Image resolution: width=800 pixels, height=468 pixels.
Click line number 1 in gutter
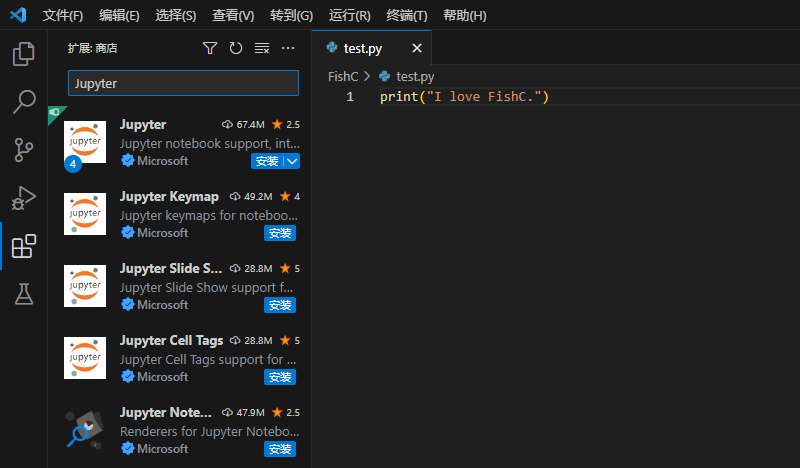point(350,96)
